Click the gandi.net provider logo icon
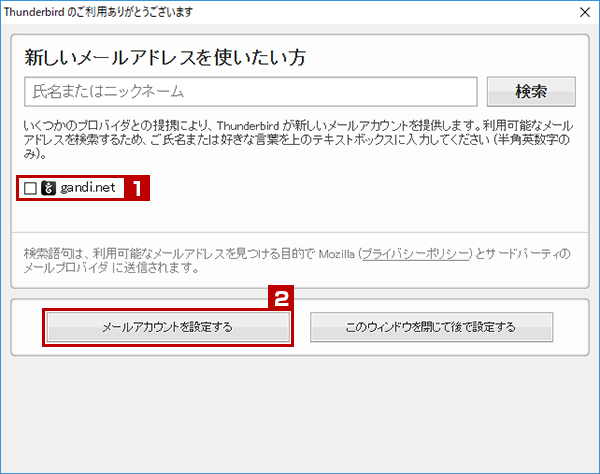This screenshot has height=474, width=600. (x=49, y=188)
